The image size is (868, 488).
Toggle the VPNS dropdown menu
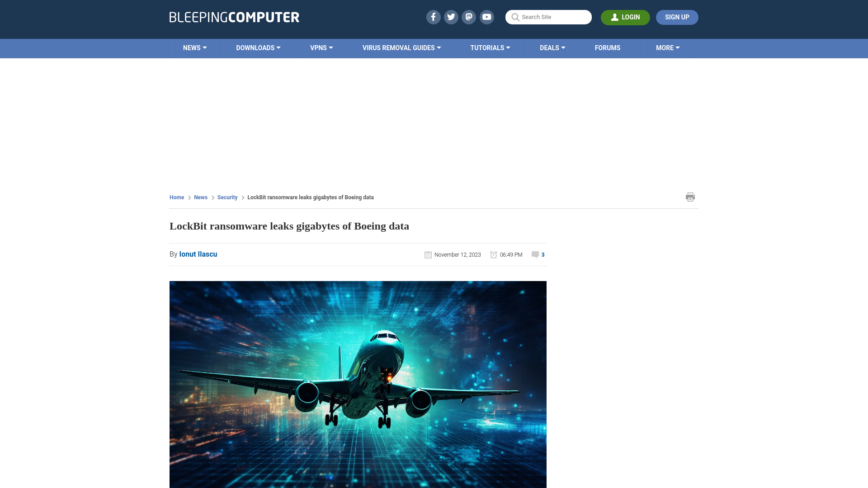(x=321, y=47)
